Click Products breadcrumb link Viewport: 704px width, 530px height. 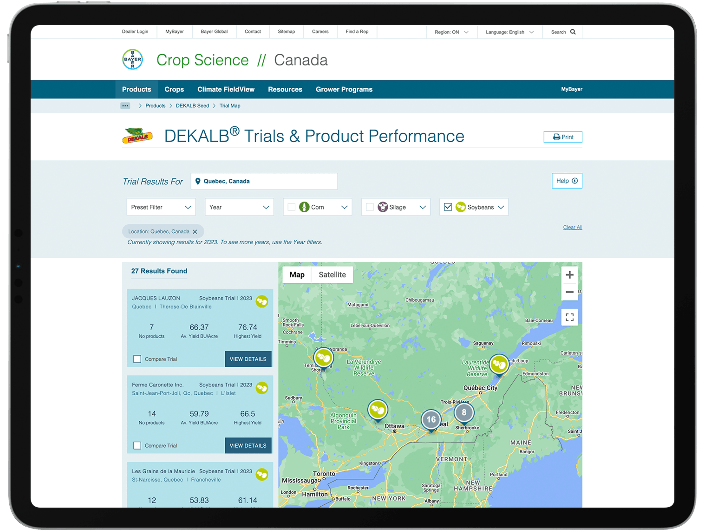coord(155,106)
